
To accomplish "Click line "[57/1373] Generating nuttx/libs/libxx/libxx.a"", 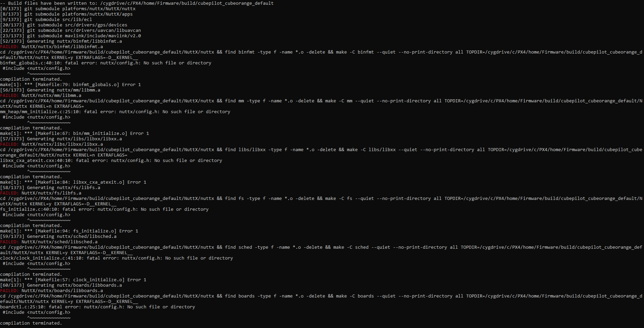I will [61, 139].
